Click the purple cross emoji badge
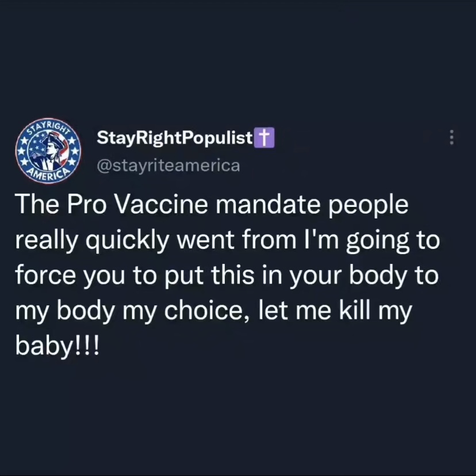Viewport: 476px width, 476px height. click(264, 137)
